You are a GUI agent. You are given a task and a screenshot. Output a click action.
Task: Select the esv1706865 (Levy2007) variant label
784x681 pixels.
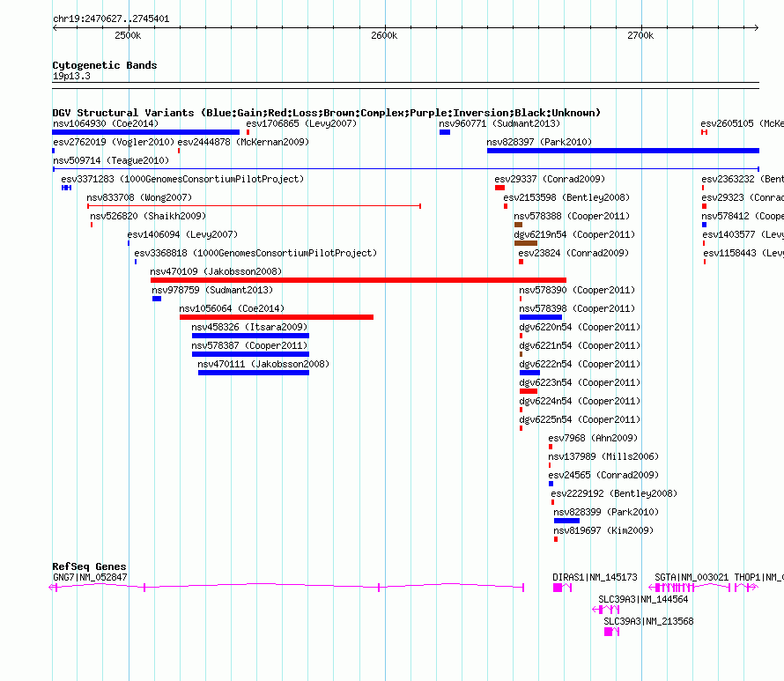[301, 123]
